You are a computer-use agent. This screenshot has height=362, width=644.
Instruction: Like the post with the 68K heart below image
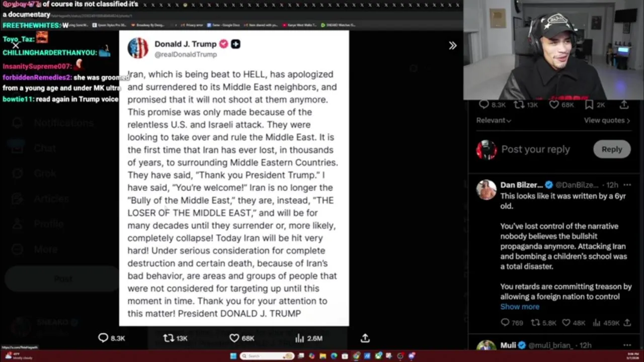[x=234, y=338]
